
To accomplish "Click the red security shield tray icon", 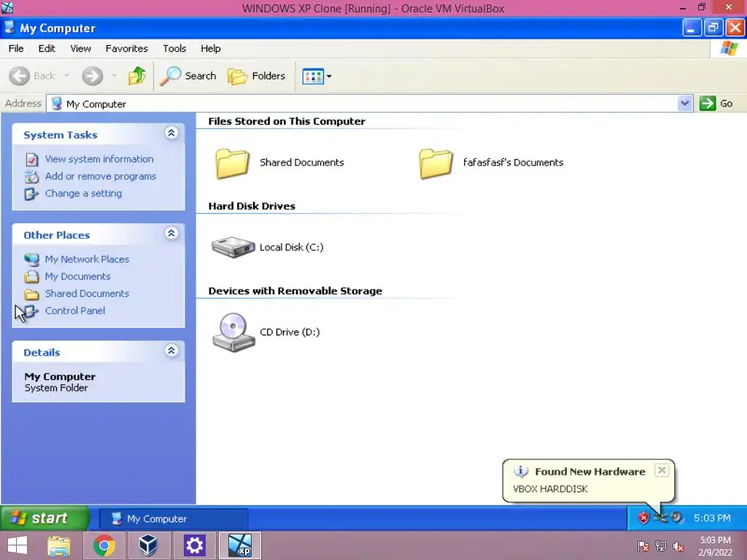I will pyautogui.click(x=643, y=518).
